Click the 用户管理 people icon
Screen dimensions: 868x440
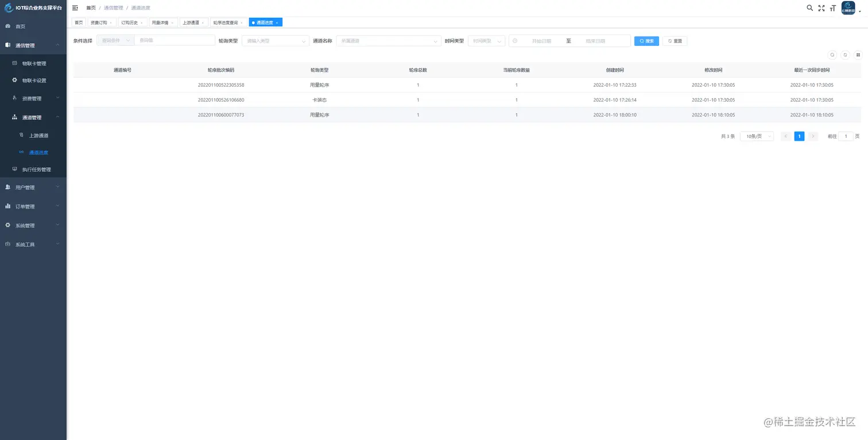pos(8,187)
